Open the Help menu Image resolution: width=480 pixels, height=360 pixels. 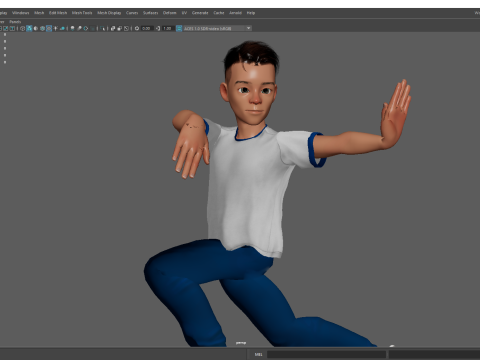251,13
